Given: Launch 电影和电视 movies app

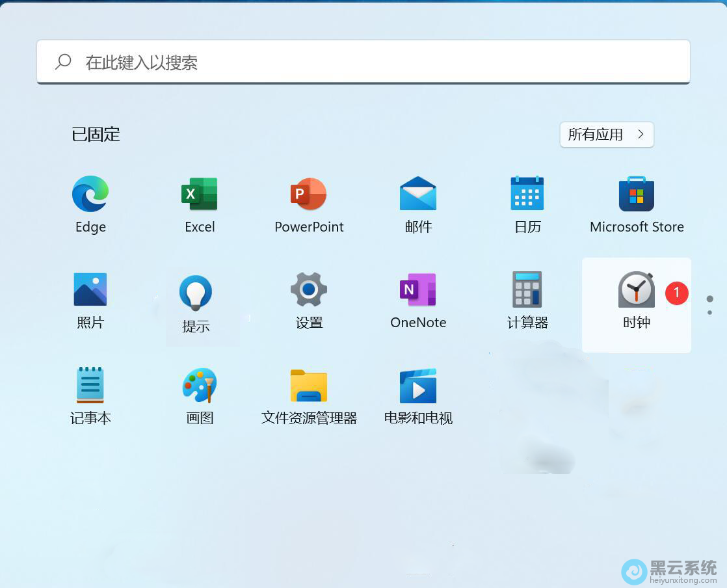Looking at the screenshot, I should pyautogui.click(x=418, y=385).
